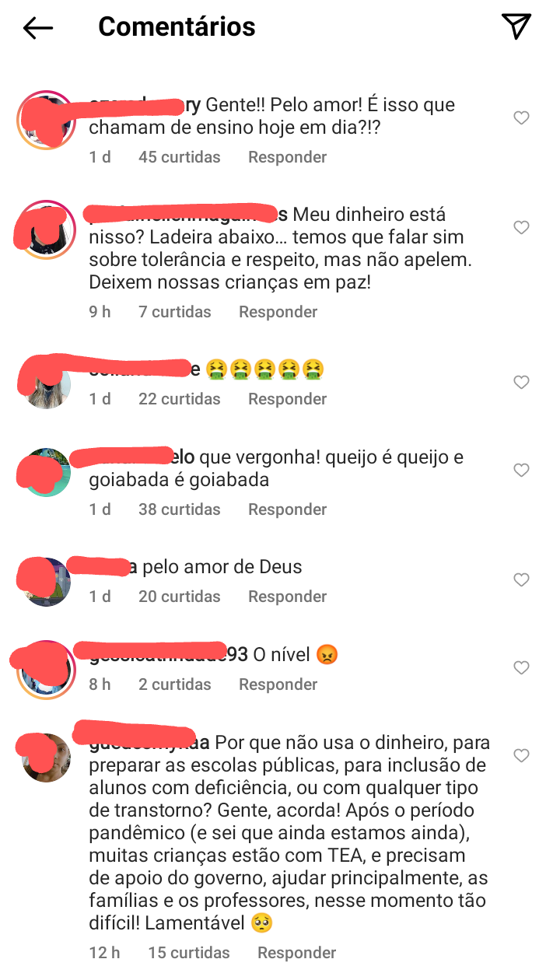Image resolution: width=560 pixels, height=980 pixels.
Task: Tap the back arrow icon
Action: (x=37, y=28)
